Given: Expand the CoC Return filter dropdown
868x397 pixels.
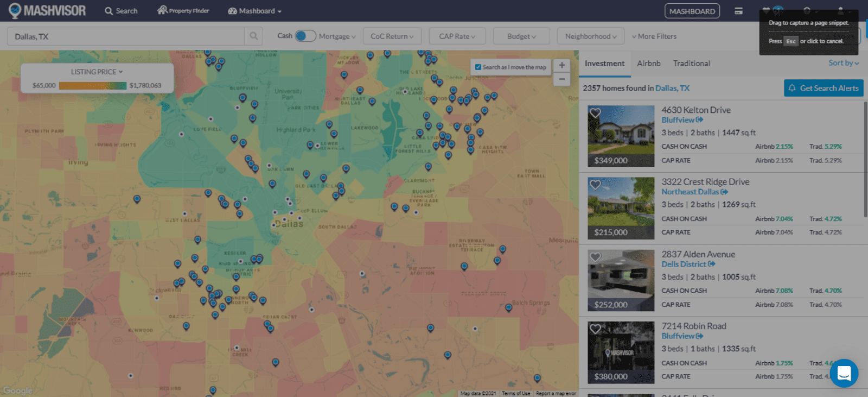Looking at the screenshot, I should coord(392,36).
